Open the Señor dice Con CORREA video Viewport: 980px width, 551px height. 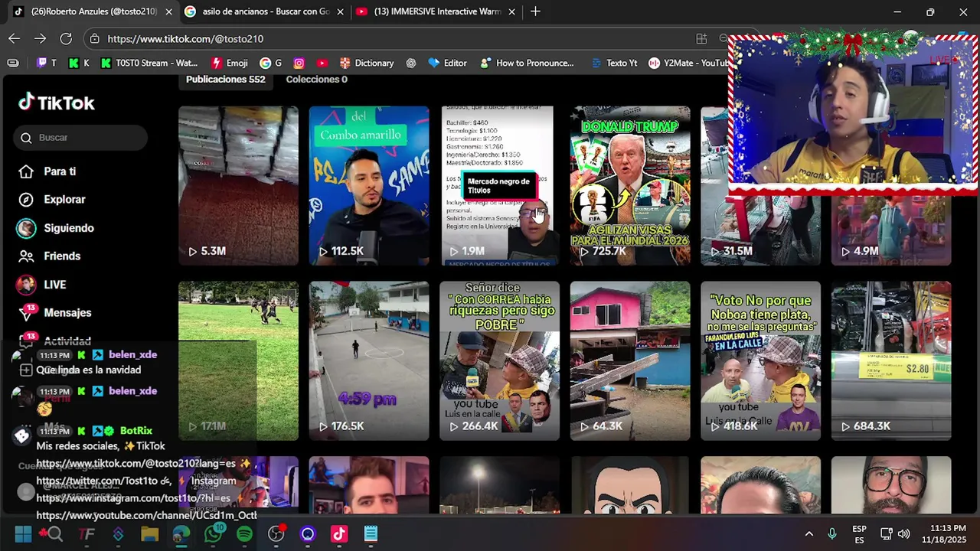point(499,360)
